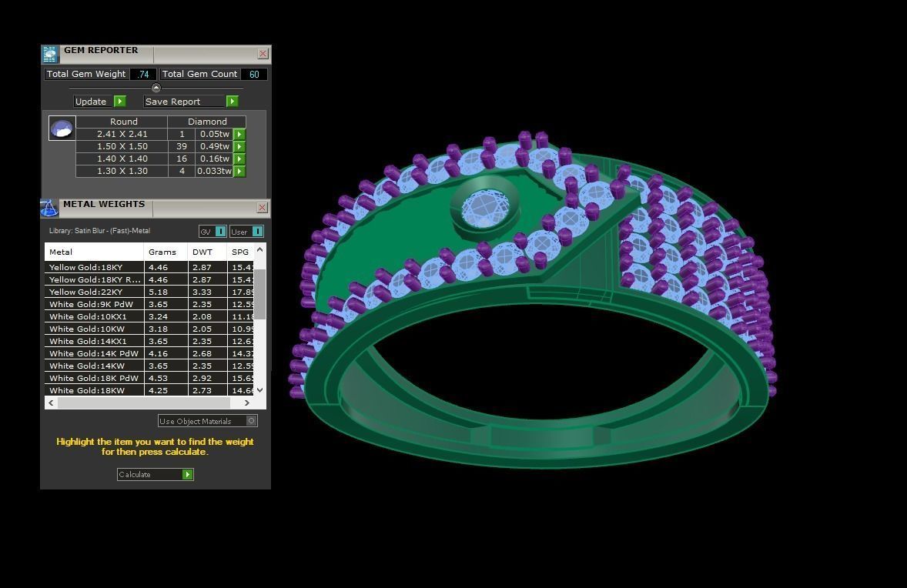The width and height of the screenshot is (907, 588).
Task: Toggle the User library switch
Action: 257,231
